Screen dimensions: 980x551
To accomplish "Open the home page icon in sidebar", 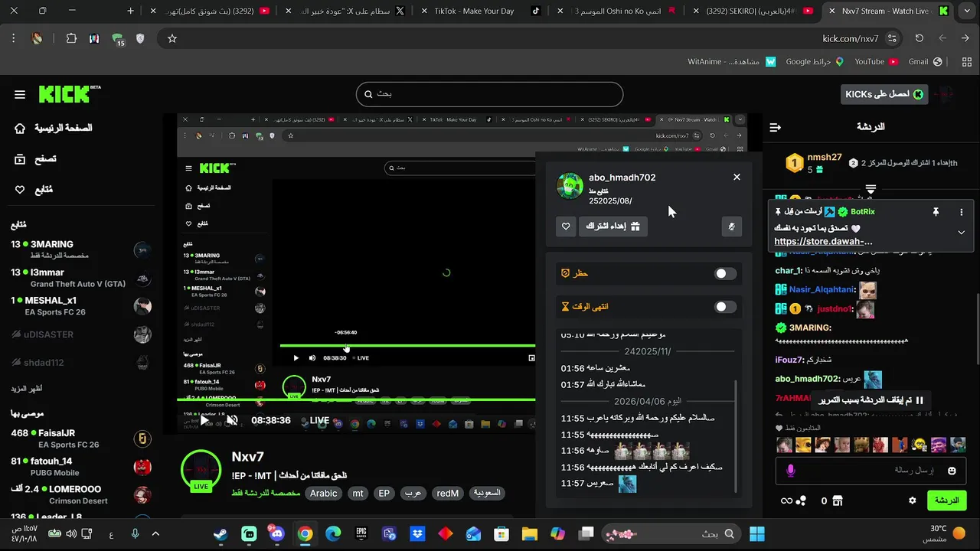I will coord(20,128).
